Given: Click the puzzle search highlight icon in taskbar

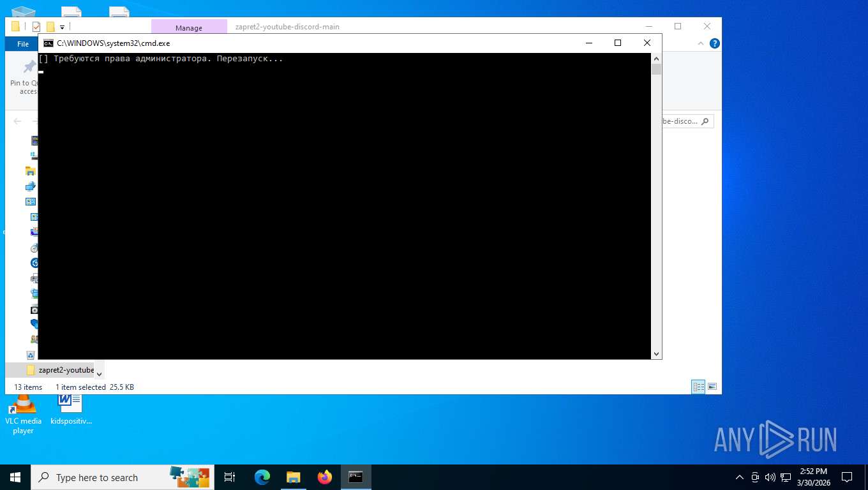Looking at the screenshot, I should (190, 477).
